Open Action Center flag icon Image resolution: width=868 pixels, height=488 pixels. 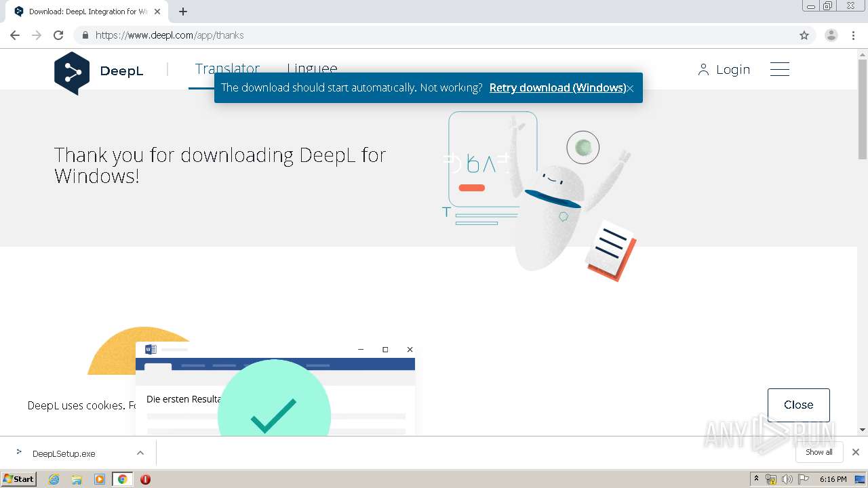804,479
